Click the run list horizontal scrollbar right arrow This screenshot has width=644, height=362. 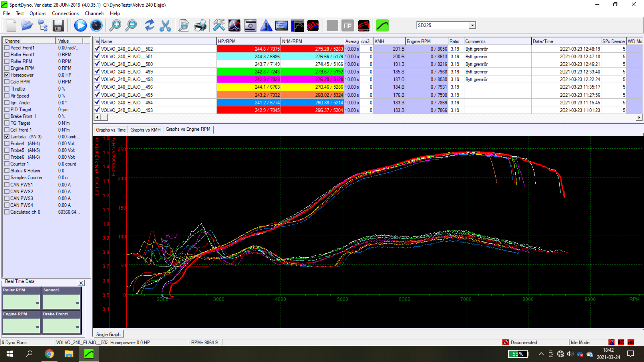point(639,117)
